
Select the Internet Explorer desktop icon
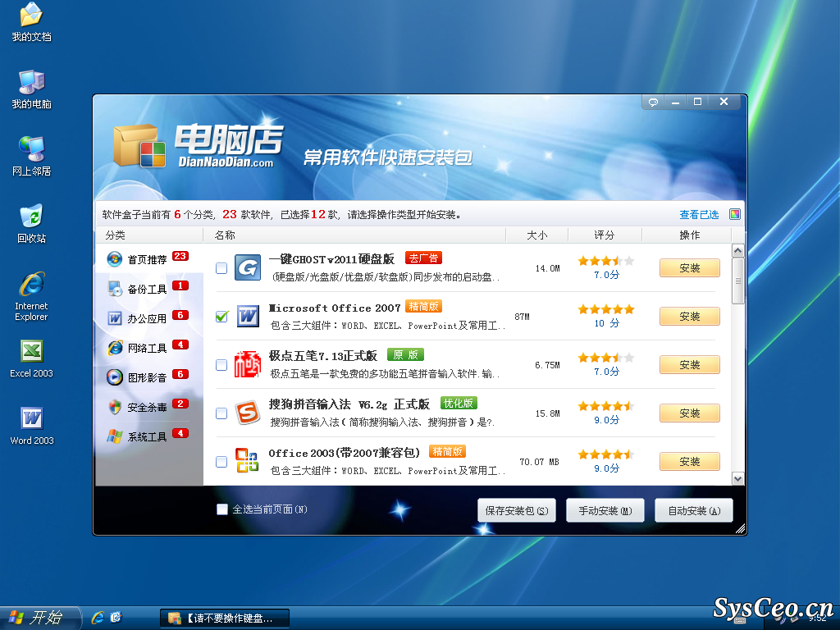coord(31,296)
